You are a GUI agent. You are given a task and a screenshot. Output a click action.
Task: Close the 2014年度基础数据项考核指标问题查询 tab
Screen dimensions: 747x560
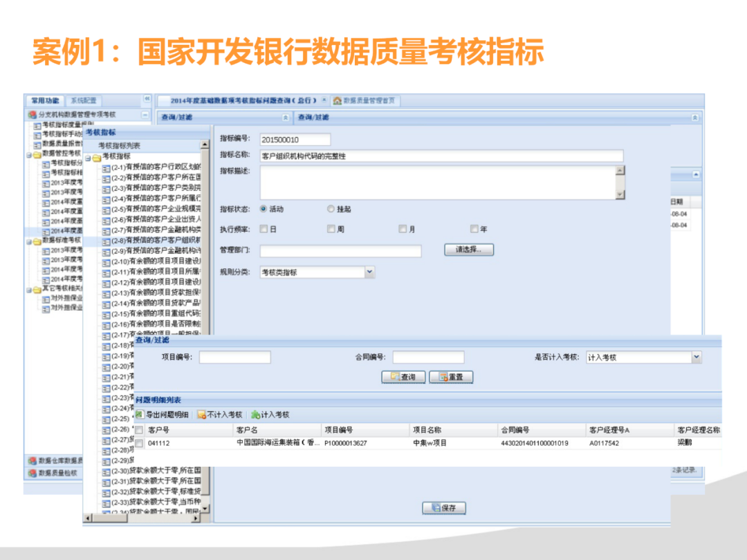[x=324, y=100]
